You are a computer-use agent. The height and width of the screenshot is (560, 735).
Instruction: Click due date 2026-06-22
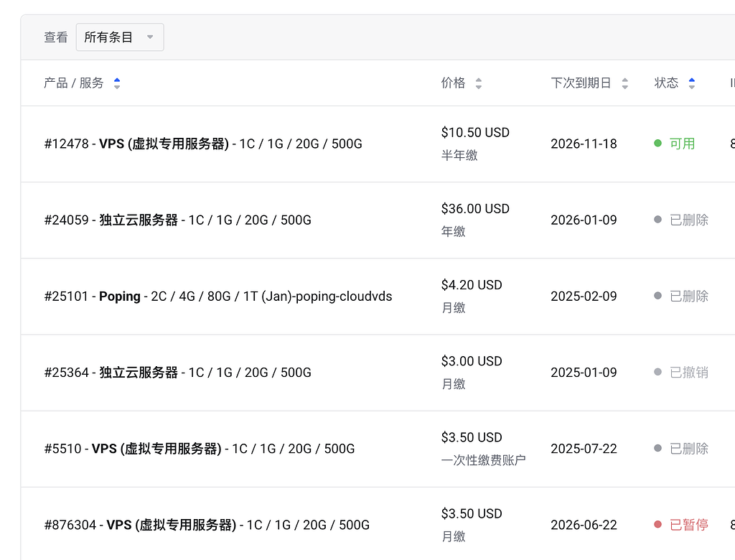pyautogui.click(x=584, y=525)
